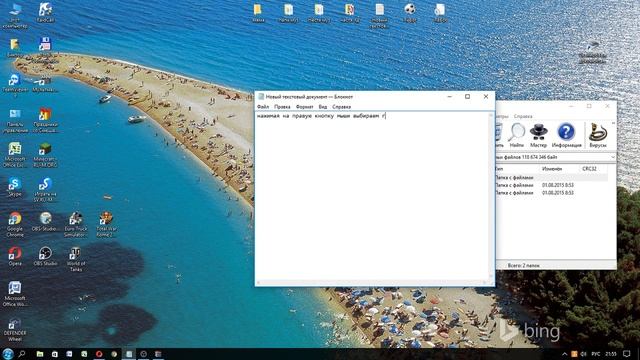Select first Папка с файлами row dated 01.08.2015
The width and height of the screenshot is (640, 360).
(551, 185)
